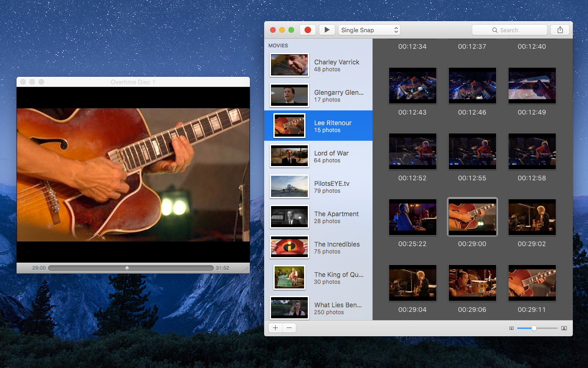Image resolution: width=588 pixels, height=368 pixels.
Task: Select Lord of War in the movies list
Action: coord(318,156)
